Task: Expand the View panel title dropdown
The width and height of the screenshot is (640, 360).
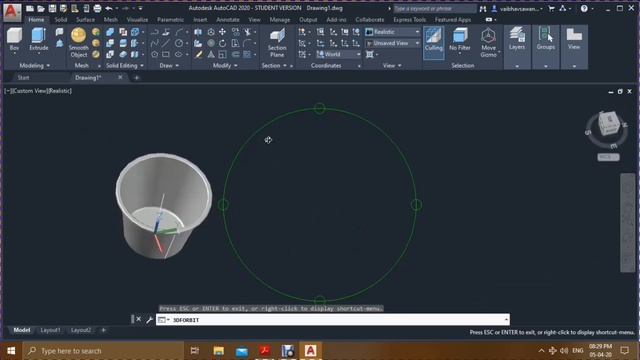Action: coord(392,65)
